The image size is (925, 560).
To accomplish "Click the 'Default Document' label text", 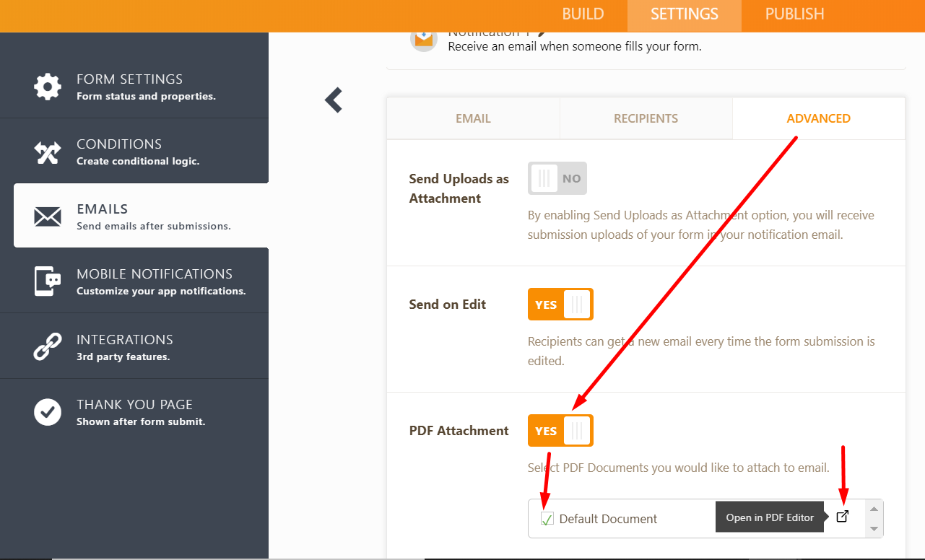I will coord(608,519).
